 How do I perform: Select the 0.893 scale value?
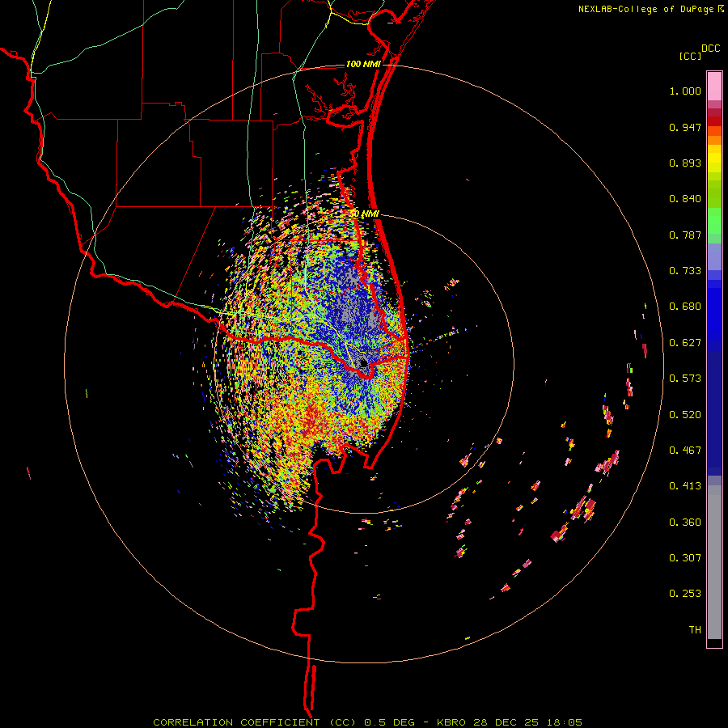point(685,163)
